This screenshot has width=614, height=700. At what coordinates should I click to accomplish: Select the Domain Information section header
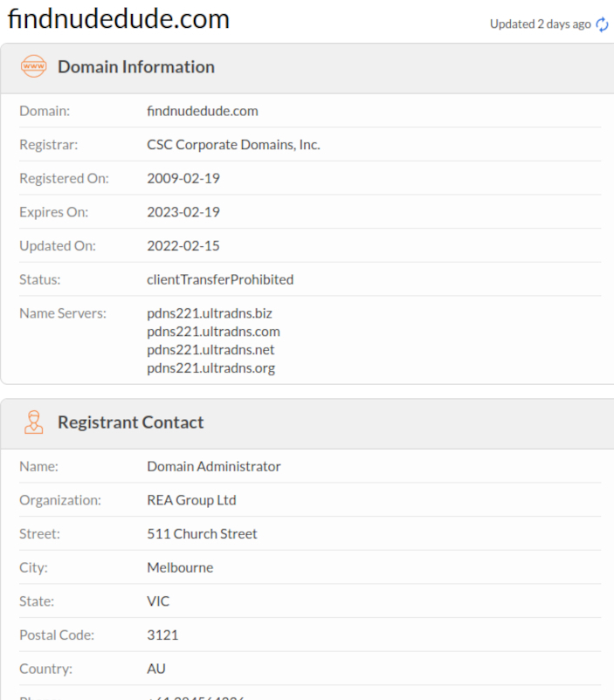click(x=135, y=67)
